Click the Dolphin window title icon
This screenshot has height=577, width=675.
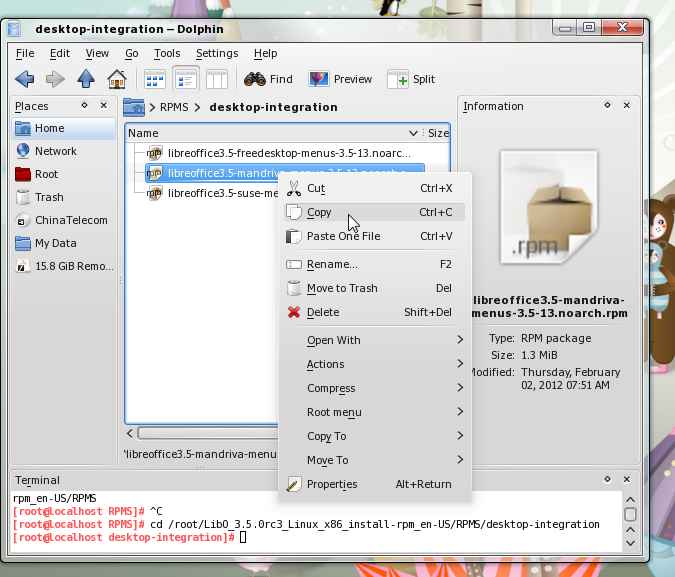[15, 29]
